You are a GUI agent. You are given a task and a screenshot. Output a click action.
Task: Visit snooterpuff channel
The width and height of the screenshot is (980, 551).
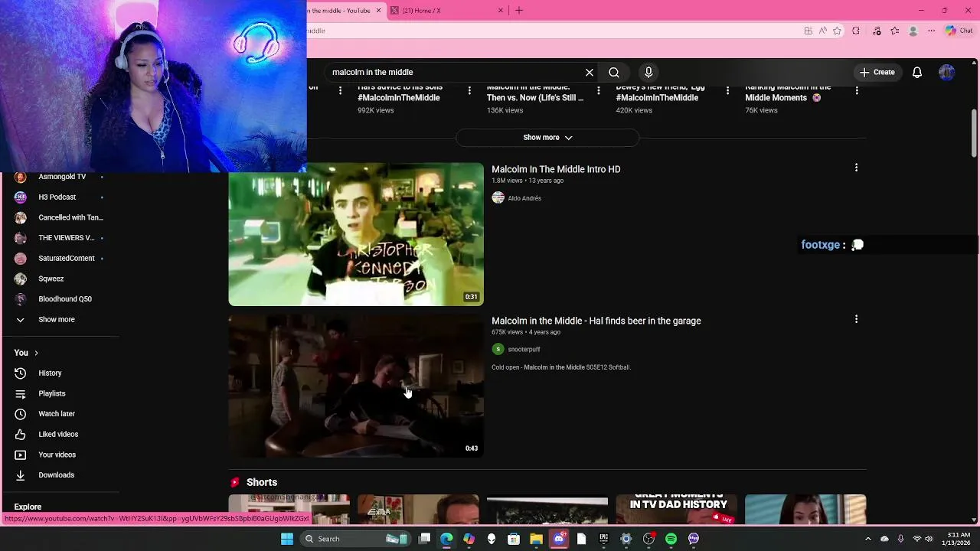524,350
